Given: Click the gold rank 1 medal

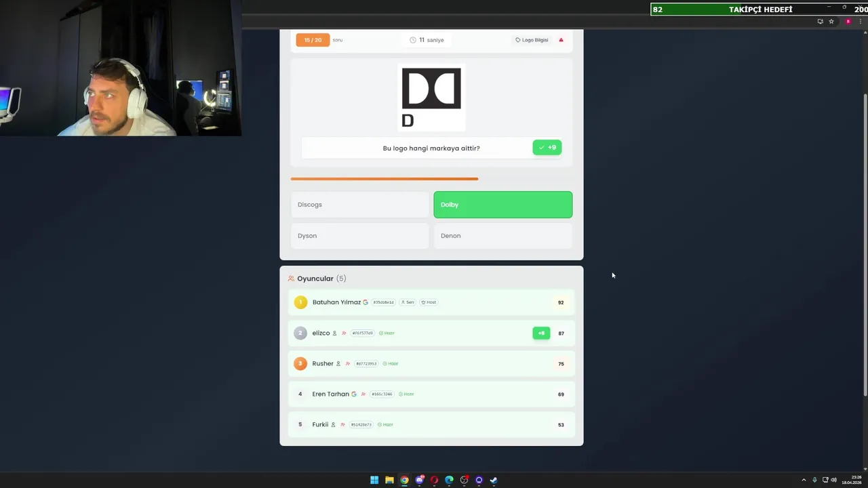Looking at the screenshot, I should [300, 302].
